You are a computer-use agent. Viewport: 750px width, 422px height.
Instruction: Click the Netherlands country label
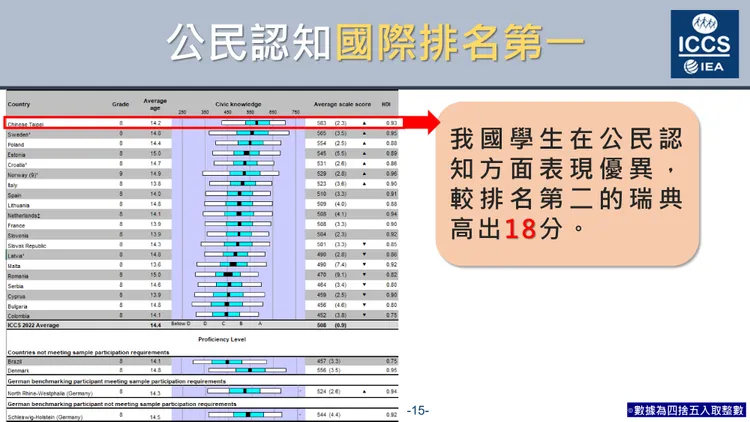pyautogui.click(x=23, y=215)
